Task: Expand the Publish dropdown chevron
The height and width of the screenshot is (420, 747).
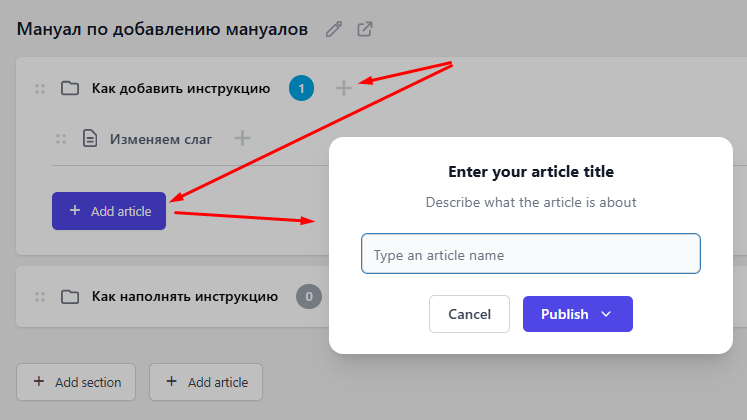Action: coord(606,314)
